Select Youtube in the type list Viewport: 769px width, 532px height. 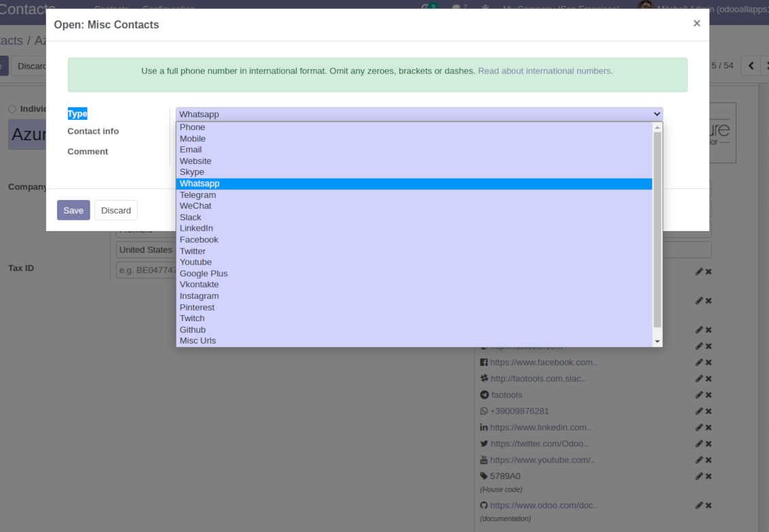tap(414, 263)
